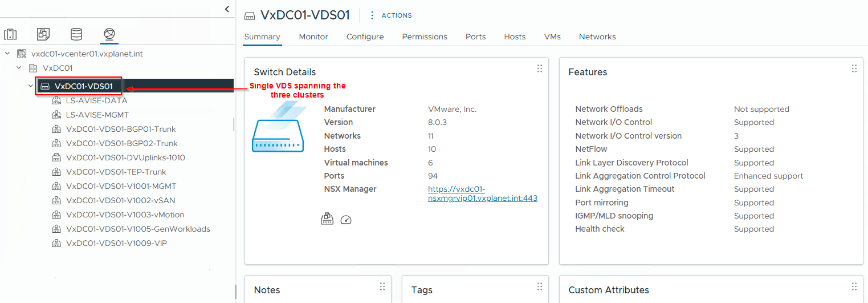
Task: Click the 'Enhanced support' LACP value
Action: 768,176
